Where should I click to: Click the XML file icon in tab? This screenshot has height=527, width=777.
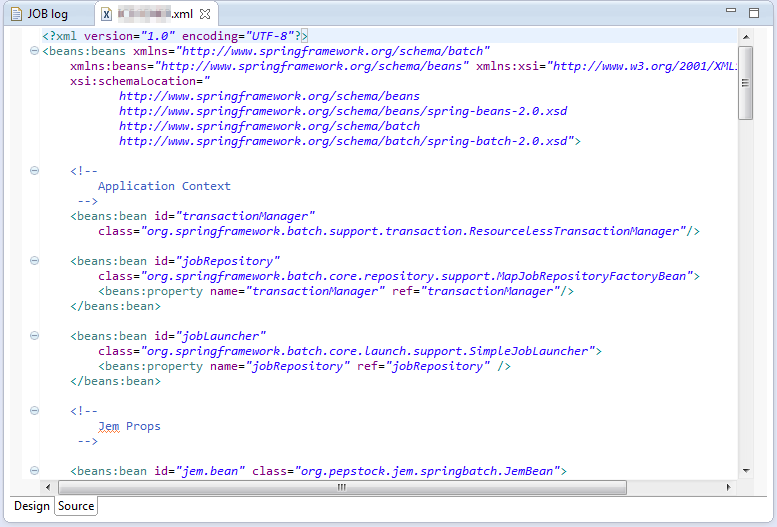[x=106, y=14]
